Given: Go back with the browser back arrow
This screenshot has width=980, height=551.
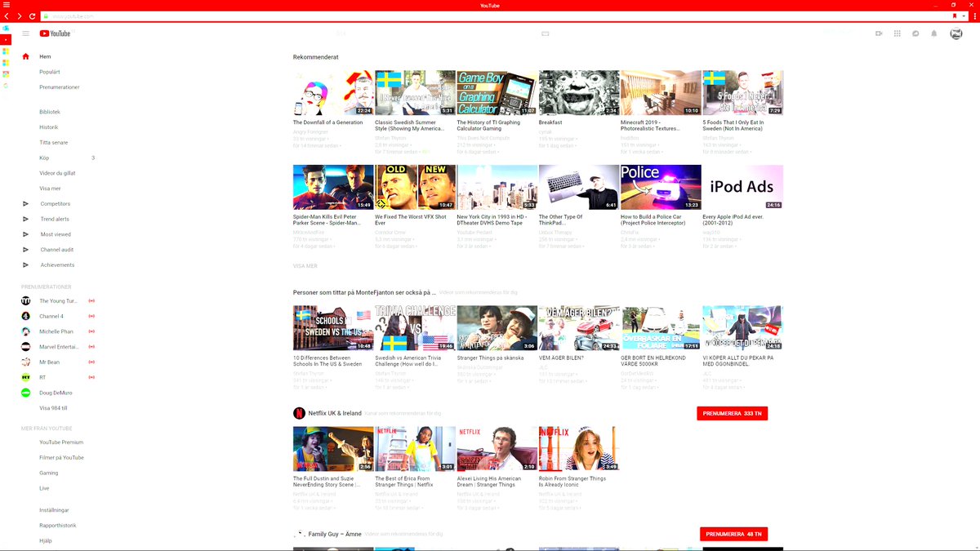Looking at the screenshot, I should tap(7, 16).
